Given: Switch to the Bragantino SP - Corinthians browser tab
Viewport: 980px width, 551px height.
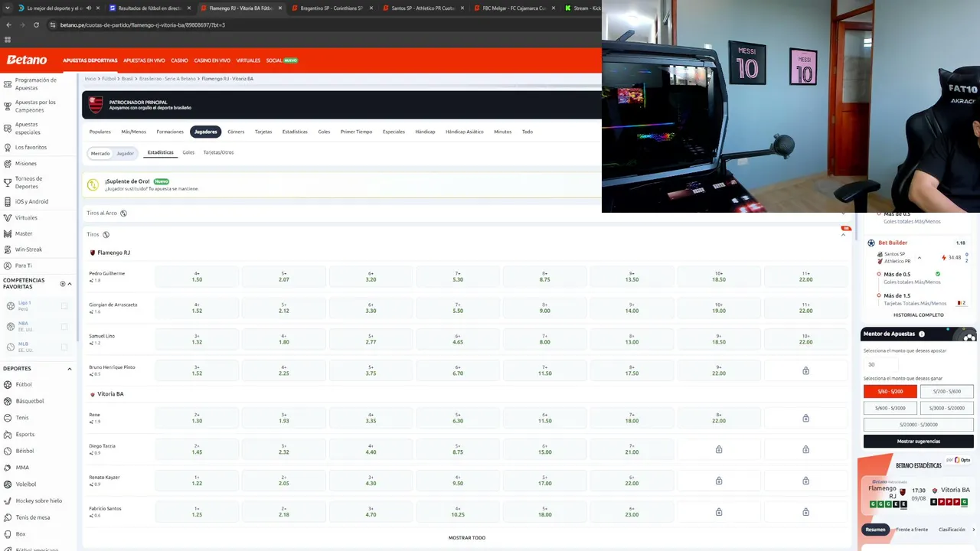Looking at the screenshot, I should (332, 8).
